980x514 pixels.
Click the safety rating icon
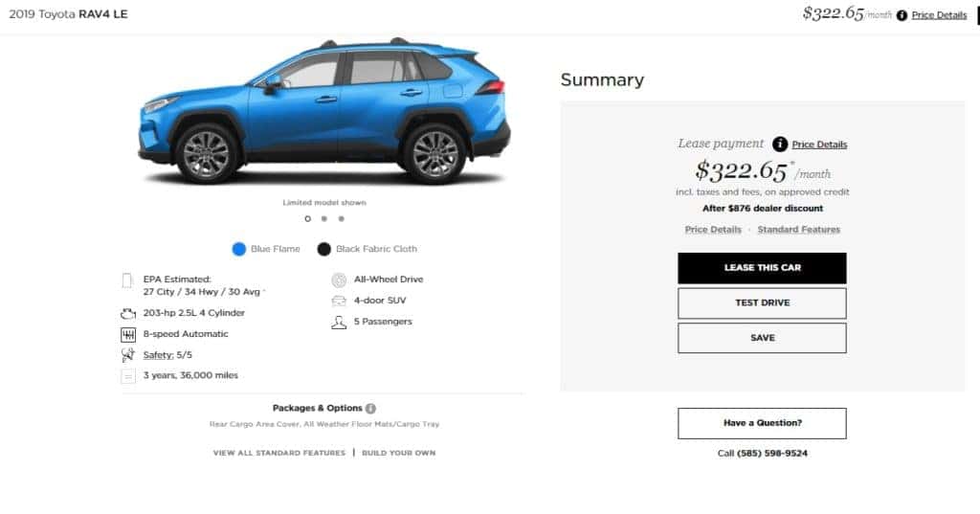coord(128,355)
